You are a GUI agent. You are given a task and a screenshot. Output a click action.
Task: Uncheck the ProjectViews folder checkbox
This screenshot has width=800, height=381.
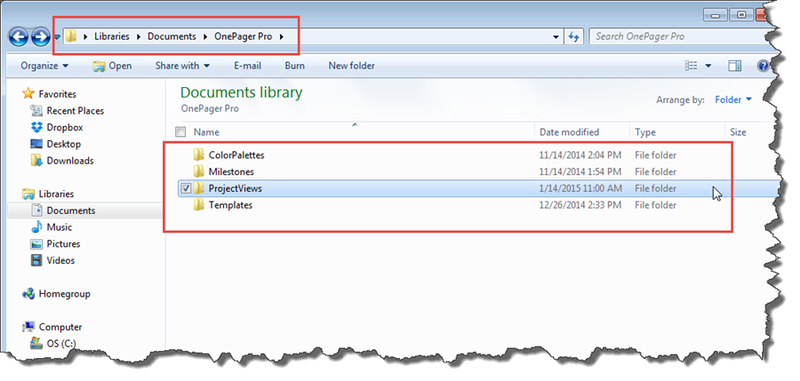coord(186,189)
